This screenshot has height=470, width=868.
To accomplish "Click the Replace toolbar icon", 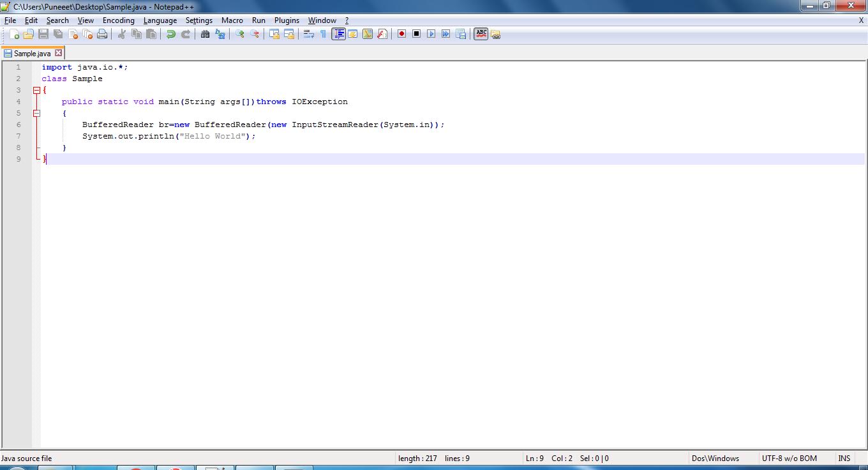I will (x=220, y=34).
